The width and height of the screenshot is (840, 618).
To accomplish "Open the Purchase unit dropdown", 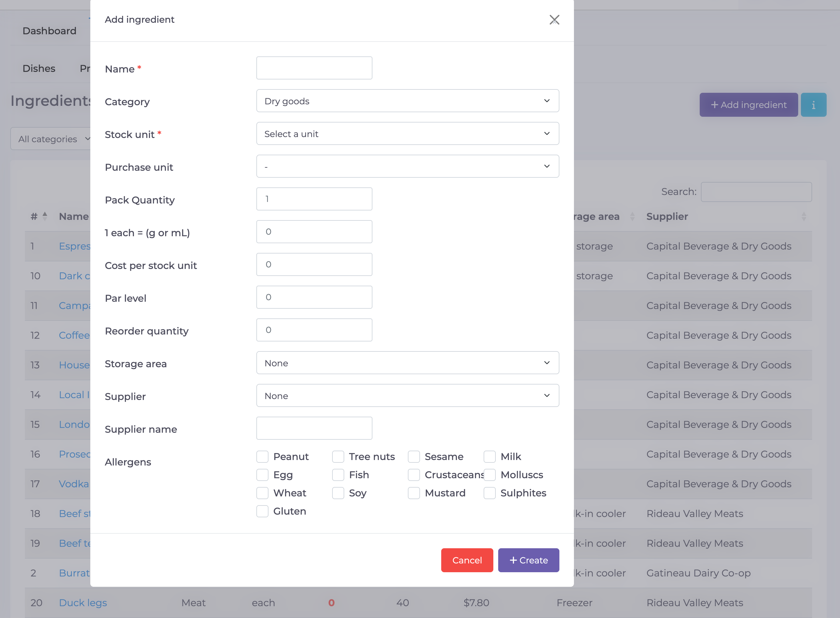I will coord(408,166).
